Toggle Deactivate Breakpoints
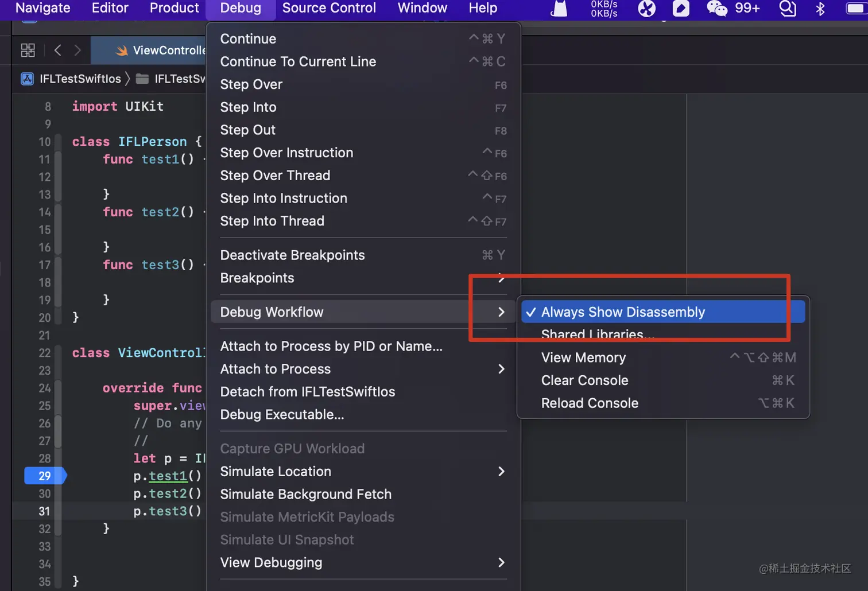Viewport: 868px width, 591px height. [x=363, y=255]
